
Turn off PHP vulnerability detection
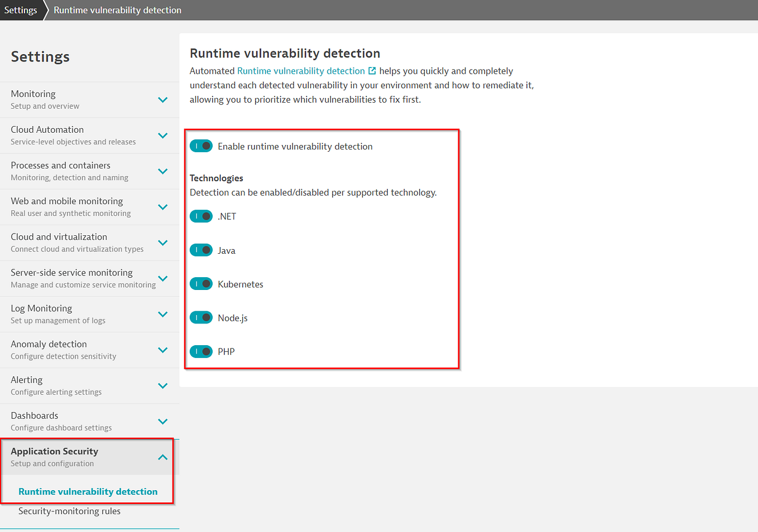coord(201,351)
